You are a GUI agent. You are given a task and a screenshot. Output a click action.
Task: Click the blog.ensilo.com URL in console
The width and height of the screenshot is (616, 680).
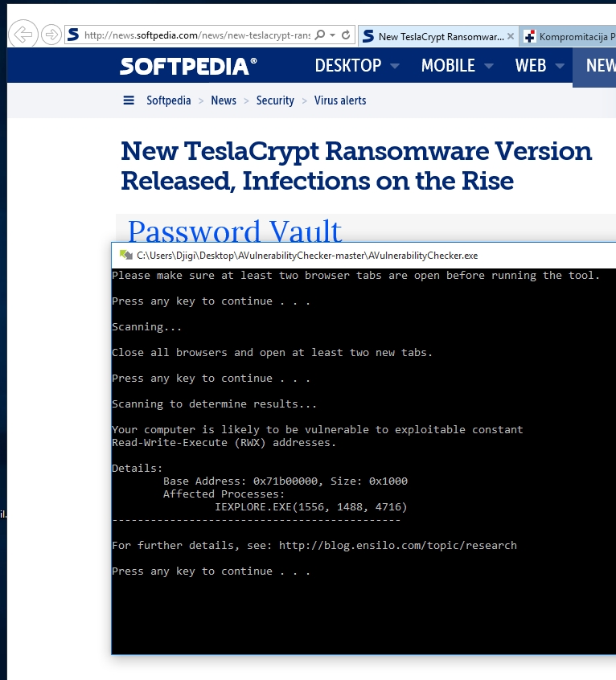click(398, 546)
